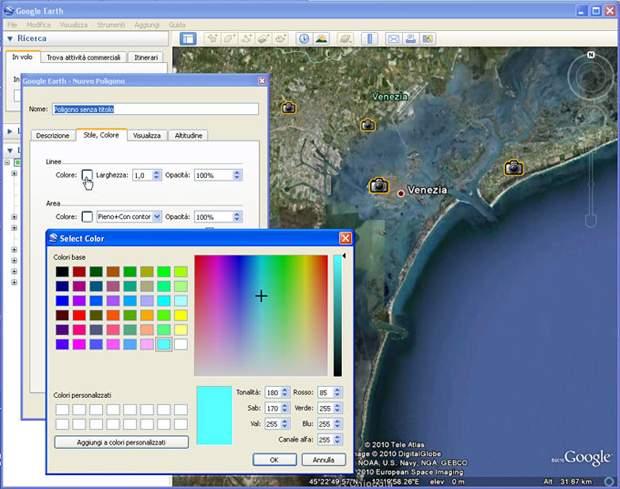Viewport: 620px width, 489px height.
Task: Open Visualizza tab in polygon dialog
Action: point(147,135)
